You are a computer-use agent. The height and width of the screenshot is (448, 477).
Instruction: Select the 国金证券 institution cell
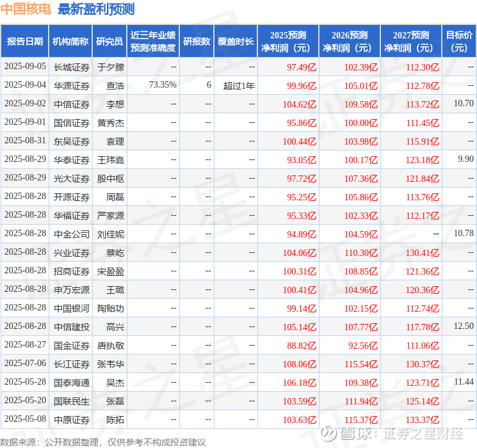pos(72,346)
